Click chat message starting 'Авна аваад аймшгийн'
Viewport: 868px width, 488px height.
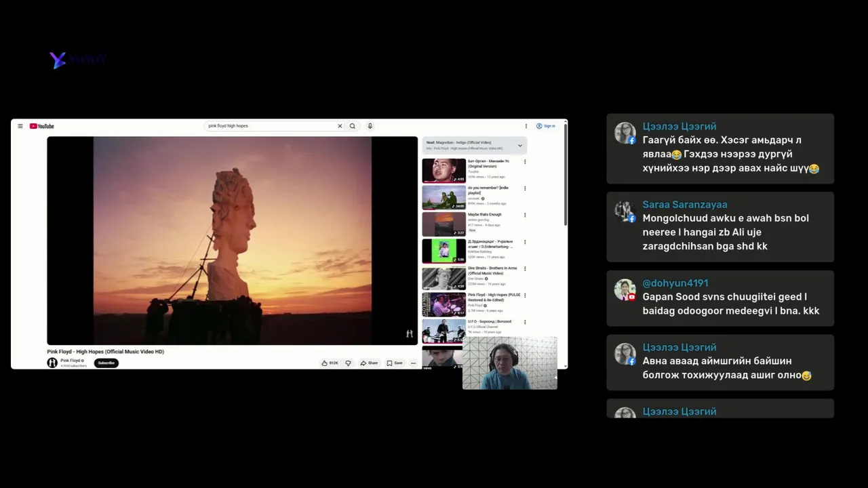[x=727, y=368]
